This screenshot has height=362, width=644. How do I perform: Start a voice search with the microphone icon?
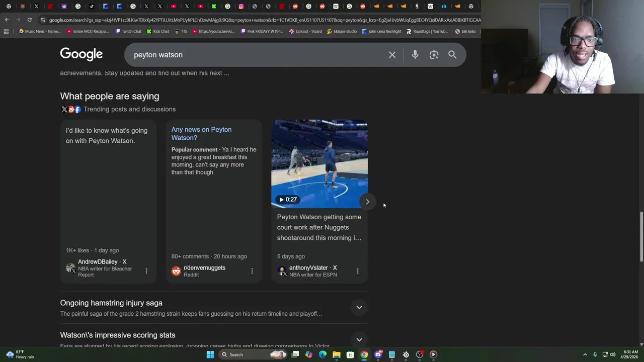pyautogui.click(x=415, y=55)
